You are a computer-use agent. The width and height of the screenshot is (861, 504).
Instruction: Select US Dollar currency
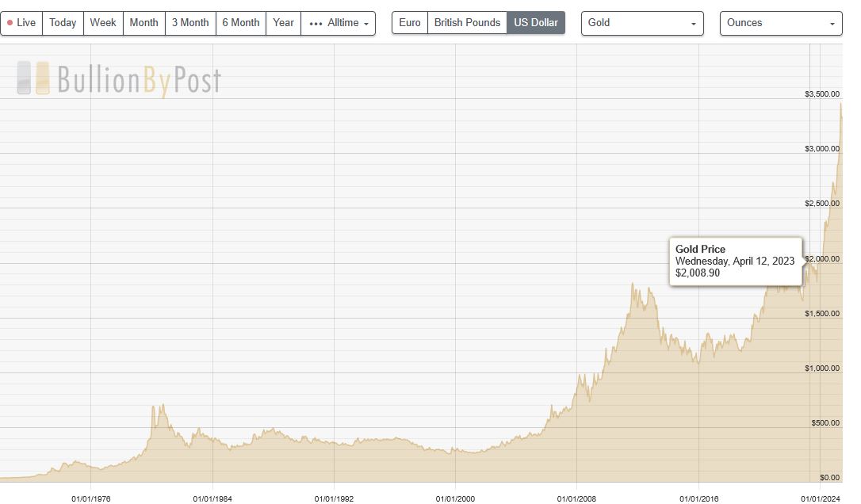(x=536, y=23)
